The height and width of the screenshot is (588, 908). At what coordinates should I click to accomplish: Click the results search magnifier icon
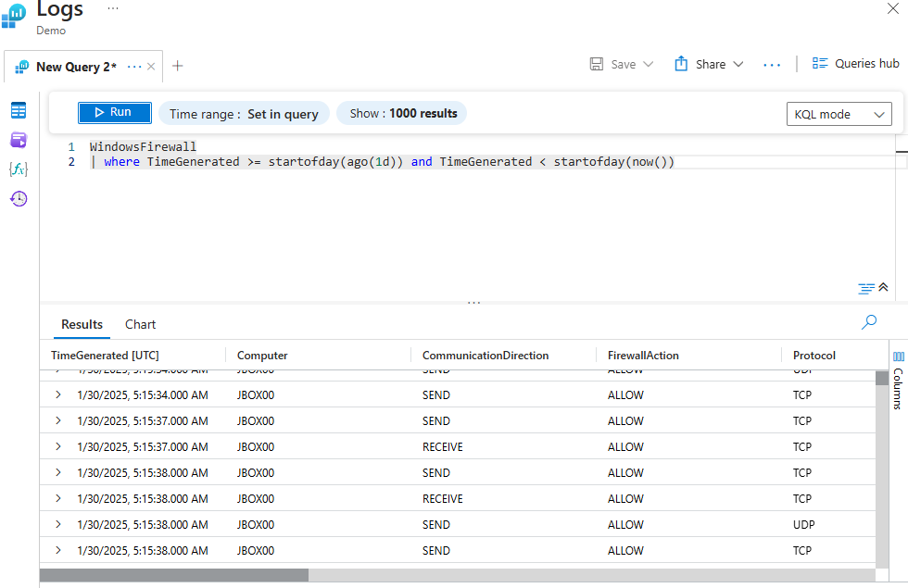click(x=869, y=322)
